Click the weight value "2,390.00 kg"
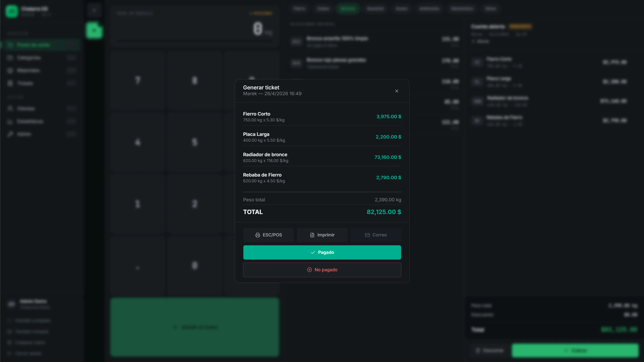The image size is (644, 362). tap(388, 200)
